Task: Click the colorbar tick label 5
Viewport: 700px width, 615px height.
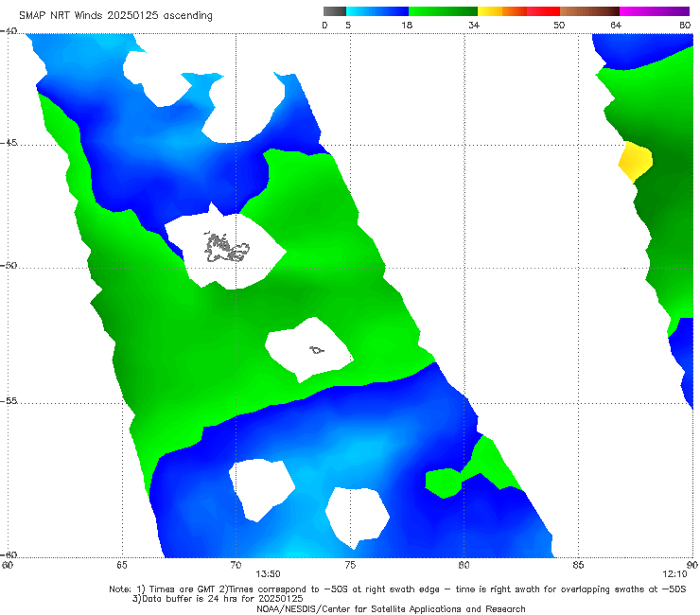Action: coord(348,26)
